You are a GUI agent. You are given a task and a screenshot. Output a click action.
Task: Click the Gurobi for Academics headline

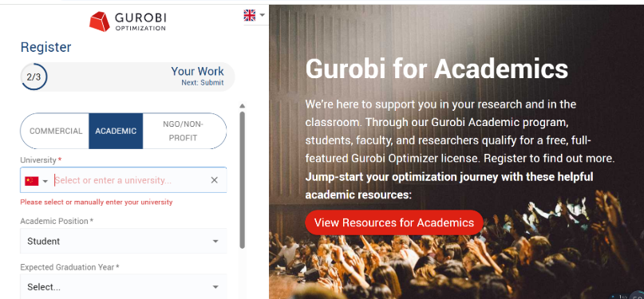[x=437, y=69]
